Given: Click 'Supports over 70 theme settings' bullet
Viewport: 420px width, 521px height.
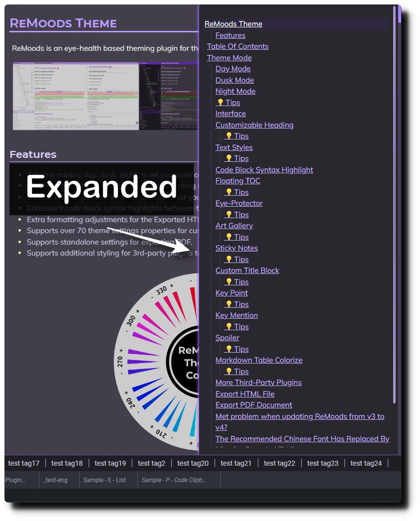Looking at the screenshot, I should 112,231.
